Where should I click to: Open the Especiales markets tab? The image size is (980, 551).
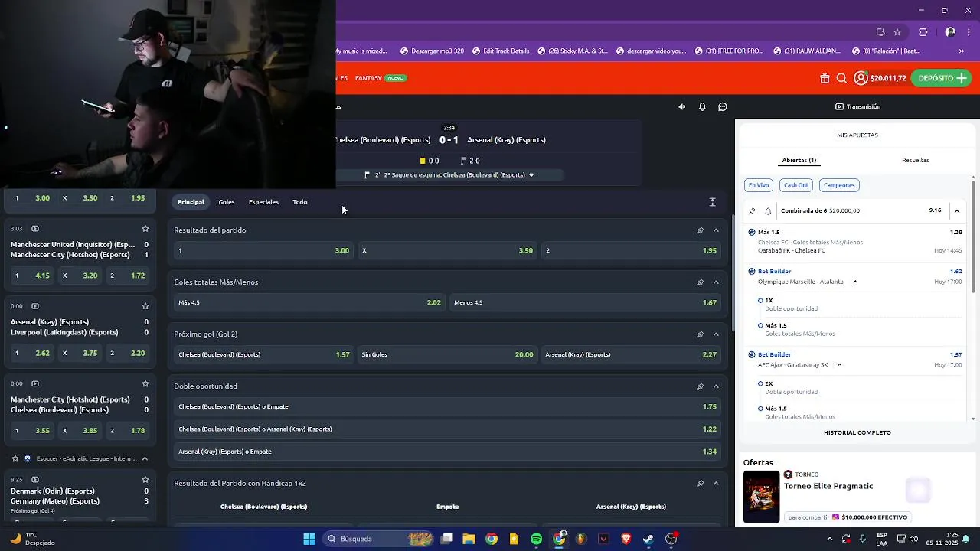(263, 202)
